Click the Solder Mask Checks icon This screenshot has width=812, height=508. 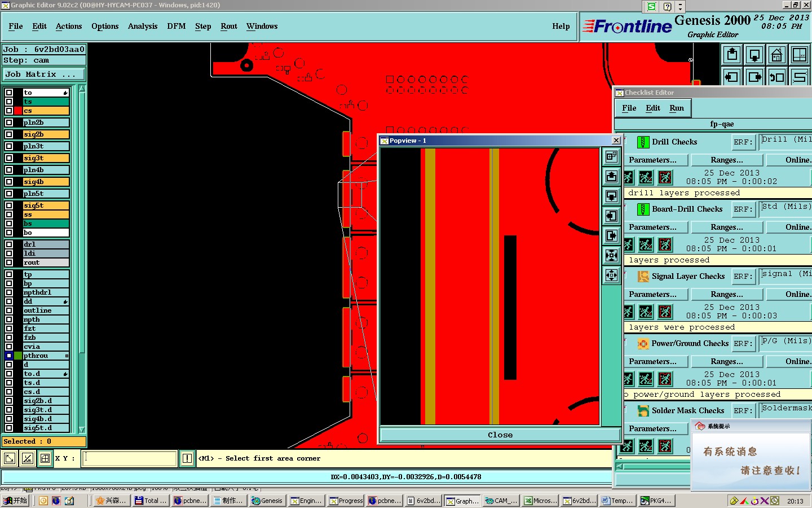pos(643,411)
